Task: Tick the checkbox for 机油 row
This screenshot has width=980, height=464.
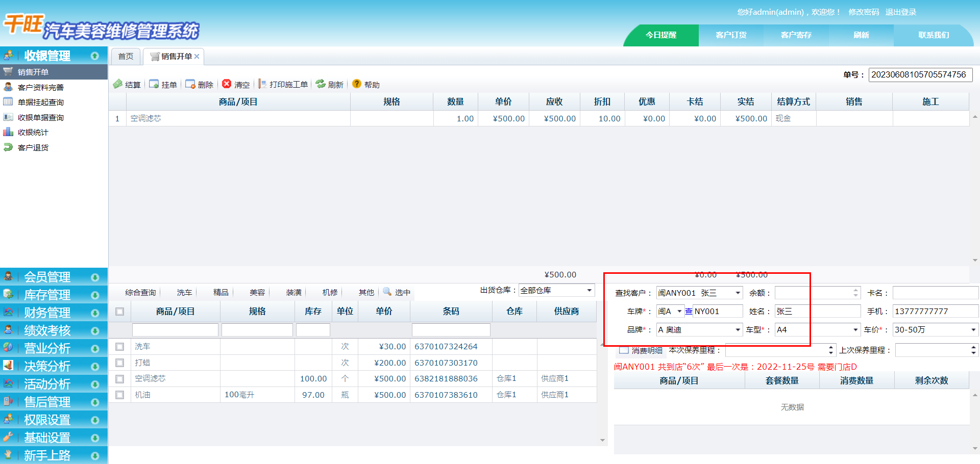Action: pos(120,395)
